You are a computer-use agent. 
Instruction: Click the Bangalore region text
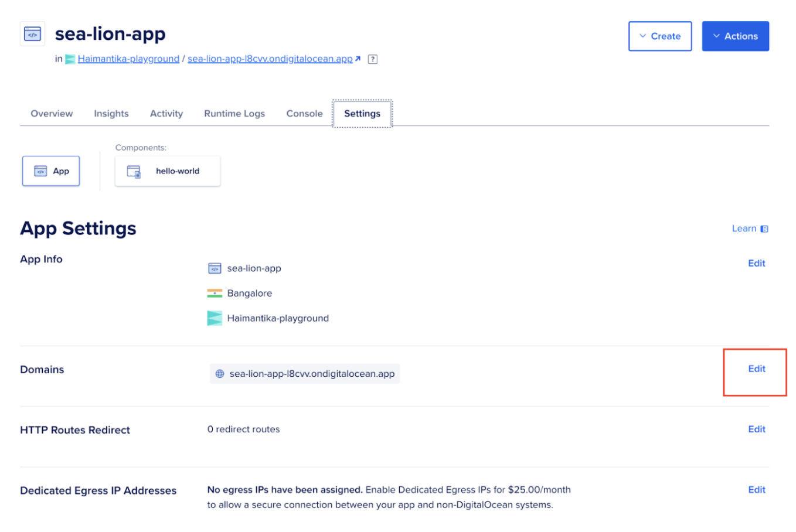pyautogui.click(x=250, y=294)
